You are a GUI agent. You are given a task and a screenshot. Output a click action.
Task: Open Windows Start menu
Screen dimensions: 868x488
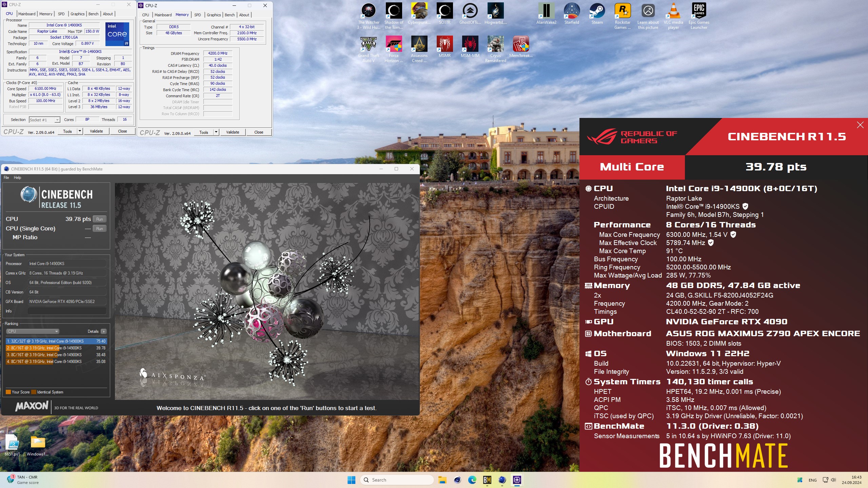tap(351, 480)
